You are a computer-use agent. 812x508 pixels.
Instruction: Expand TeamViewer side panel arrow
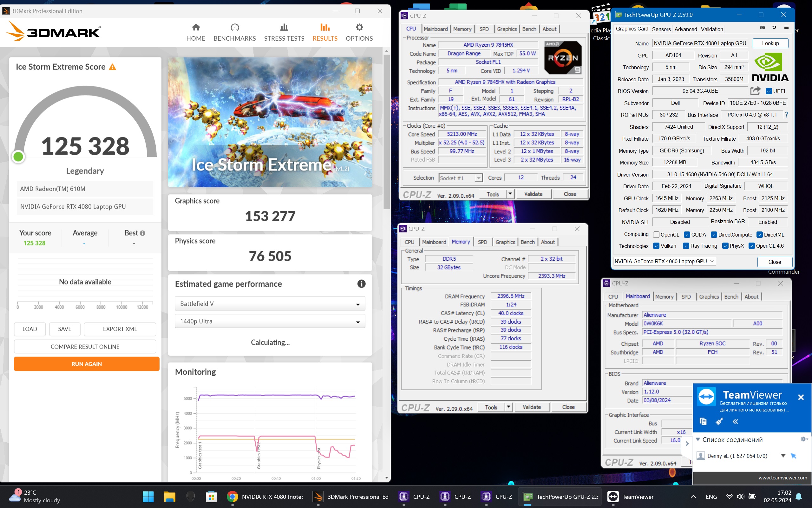click(687, 444)
